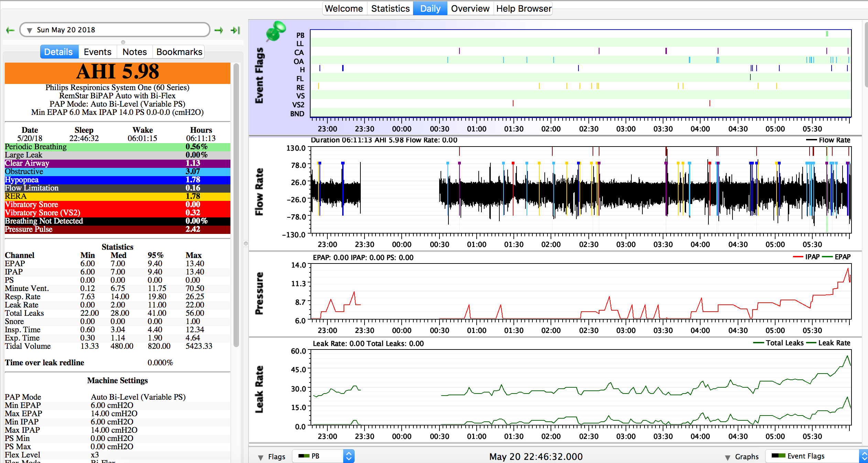Open the Graphs disclosure triangle at bottom
Screen dimensions: 868x463
coord(728,457)
